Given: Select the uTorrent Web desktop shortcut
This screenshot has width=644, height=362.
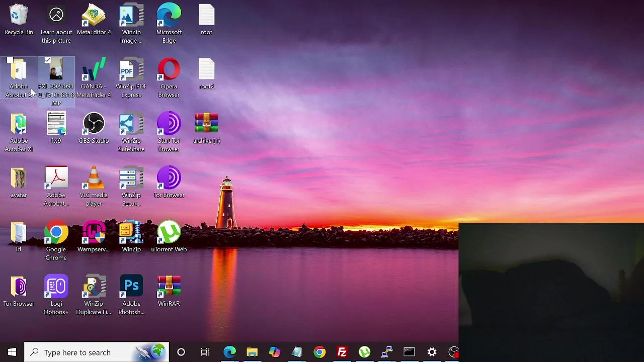Looking at the screenshot, I should pyautogui.click(x=169, y=237).
